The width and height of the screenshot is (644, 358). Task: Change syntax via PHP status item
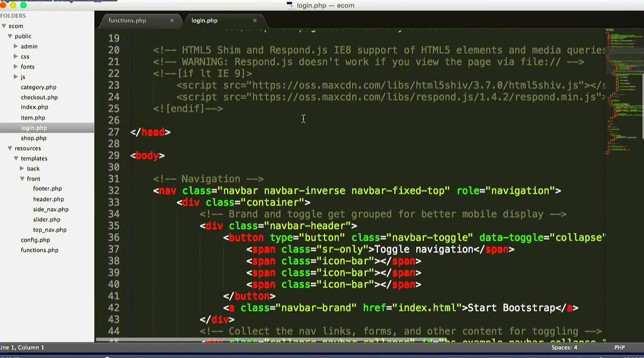[x=620, y=347]
